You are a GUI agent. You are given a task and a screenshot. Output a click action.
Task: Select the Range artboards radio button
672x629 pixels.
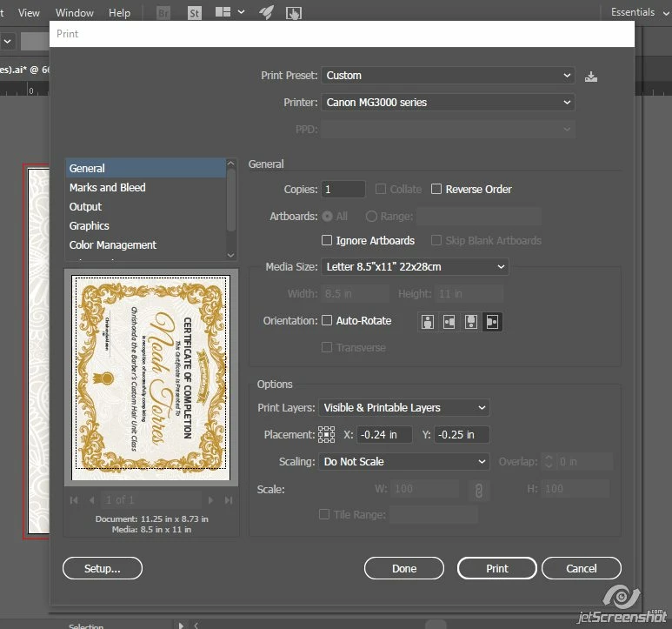pos(371,216)
